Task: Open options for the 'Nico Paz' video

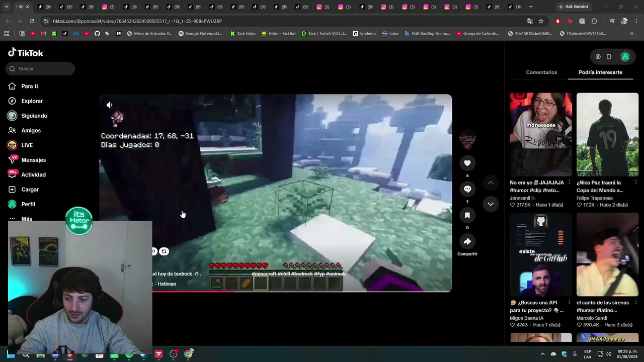Action: pos(636,183)
